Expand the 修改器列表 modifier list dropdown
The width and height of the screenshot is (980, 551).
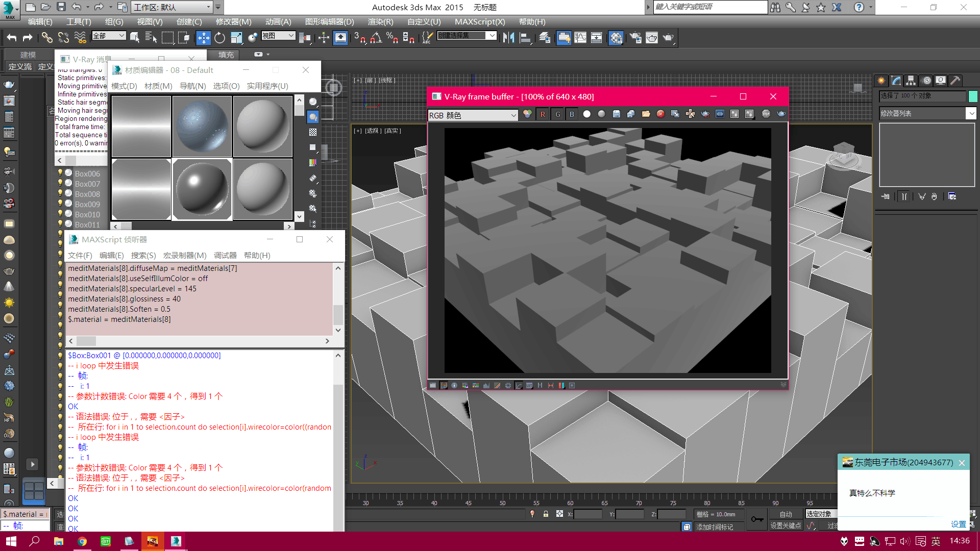pyautogui.click(x=927, y=113)
